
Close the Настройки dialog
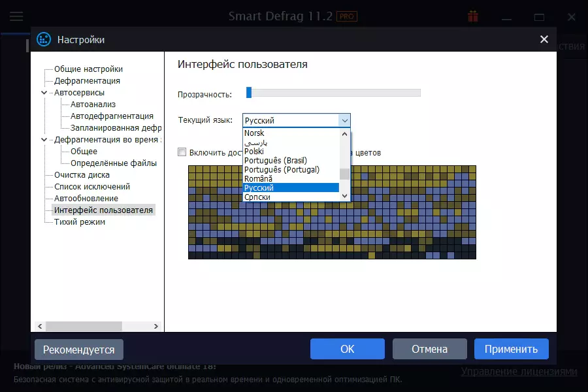click(544, 39)
